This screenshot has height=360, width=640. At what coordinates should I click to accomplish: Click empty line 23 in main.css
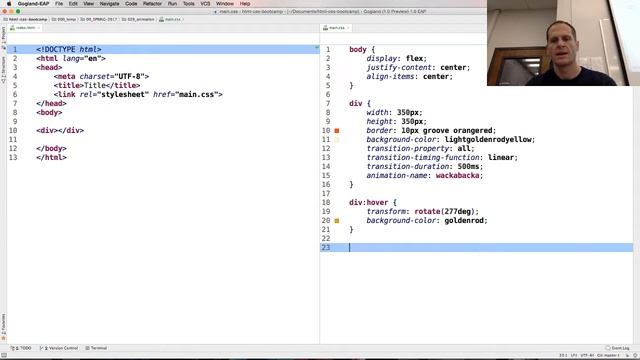pyautogui.click(x=476, y=247)
